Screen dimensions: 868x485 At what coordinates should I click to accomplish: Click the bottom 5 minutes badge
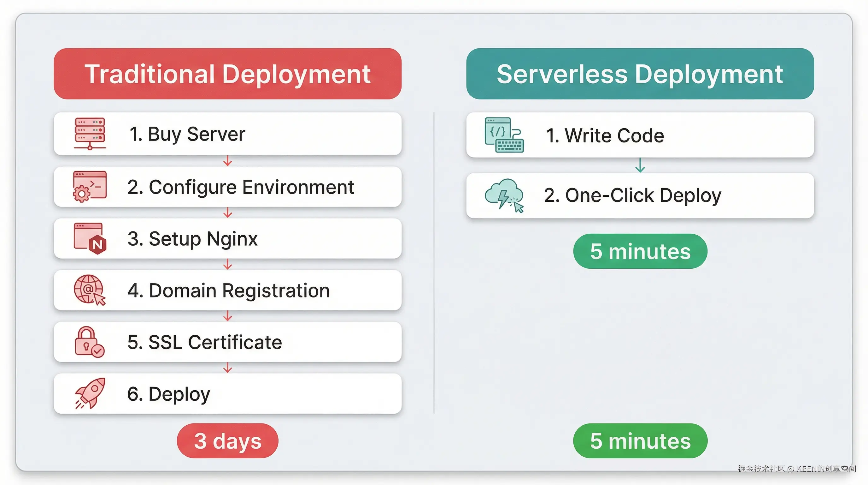coord(640,441)
